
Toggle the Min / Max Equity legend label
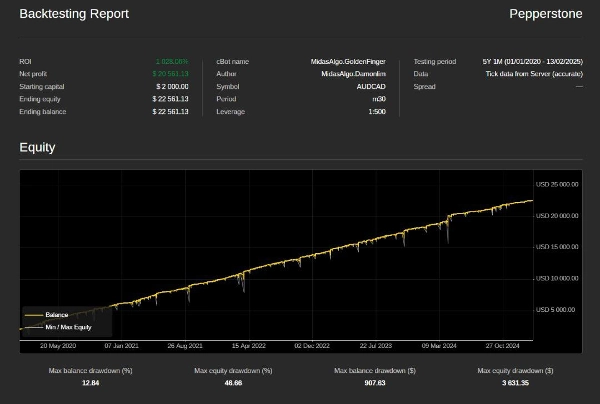69,327
